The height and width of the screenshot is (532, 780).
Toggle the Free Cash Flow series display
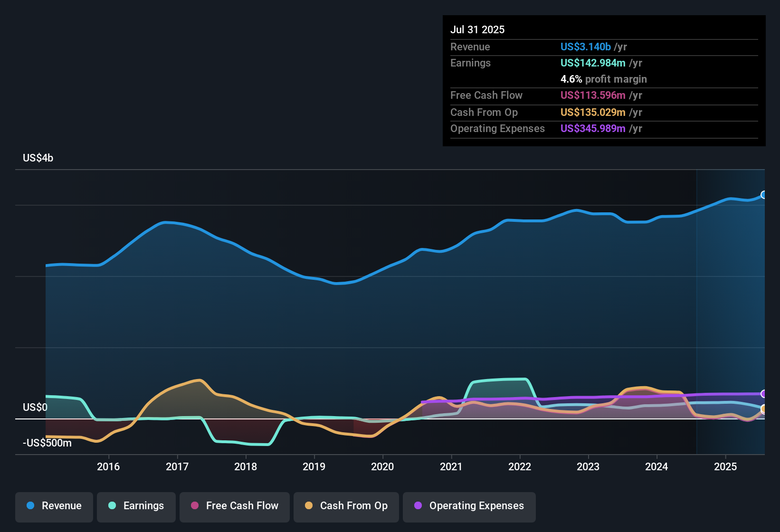coord(234,506)
